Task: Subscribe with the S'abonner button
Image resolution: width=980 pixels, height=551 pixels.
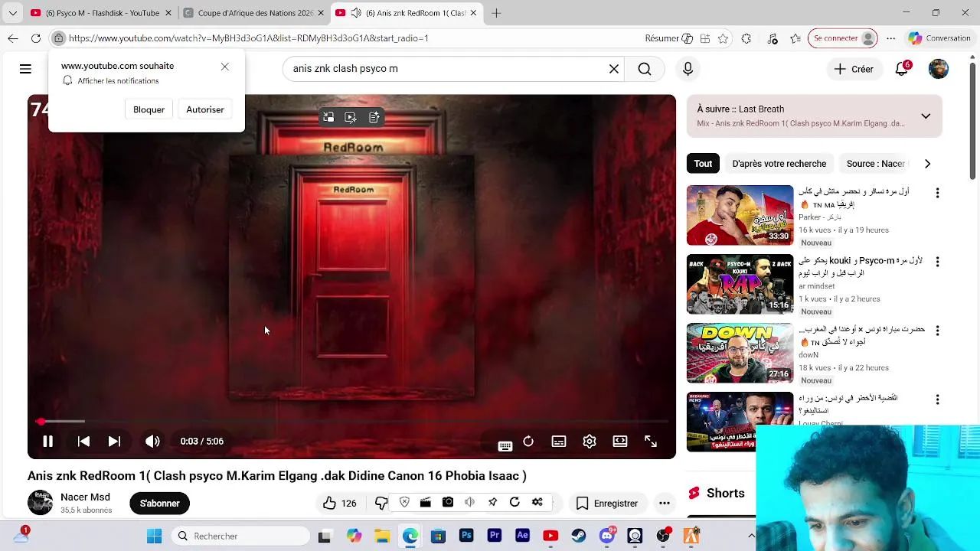Action: click(x=159, y=503)
